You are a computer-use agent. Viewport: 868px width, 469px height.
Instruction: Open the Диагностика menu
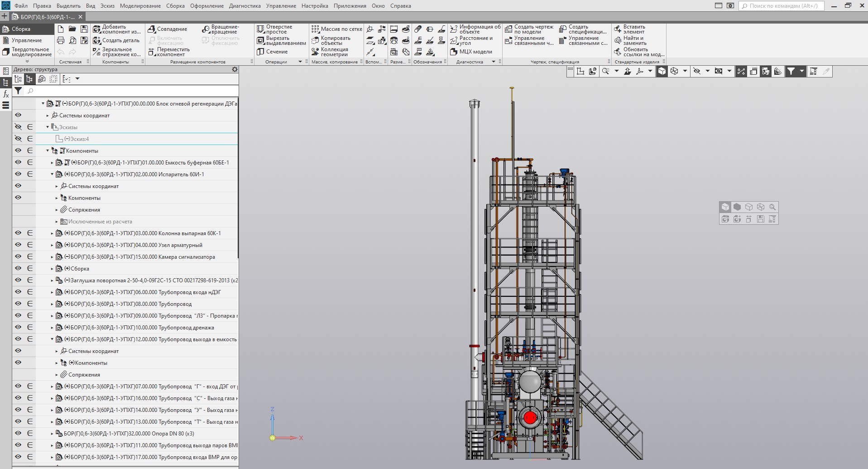(245, 6)
